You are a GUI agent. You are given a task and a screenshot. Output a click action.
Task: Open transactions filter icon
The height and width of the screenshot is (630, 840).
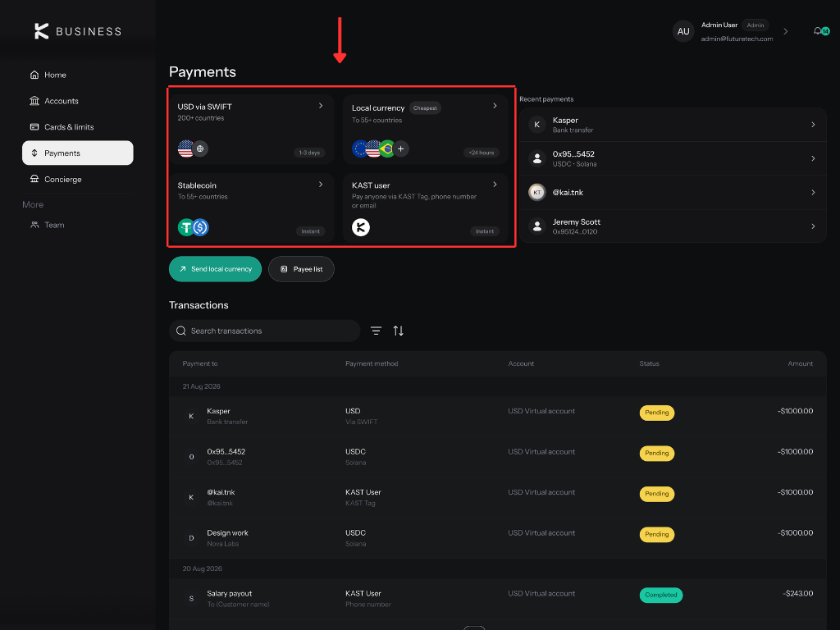pyautogui.click(x=376, y=331)
